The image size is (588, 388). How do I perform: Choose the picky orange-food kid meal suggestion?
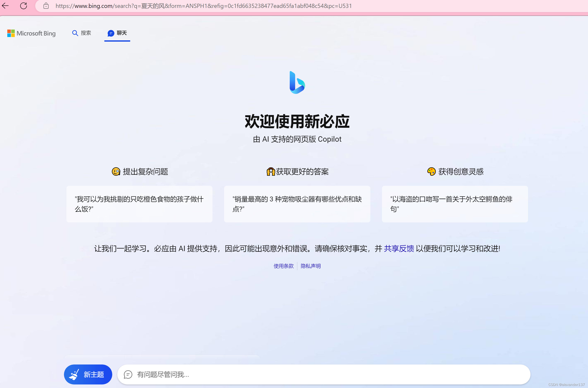tap(139, 204)
